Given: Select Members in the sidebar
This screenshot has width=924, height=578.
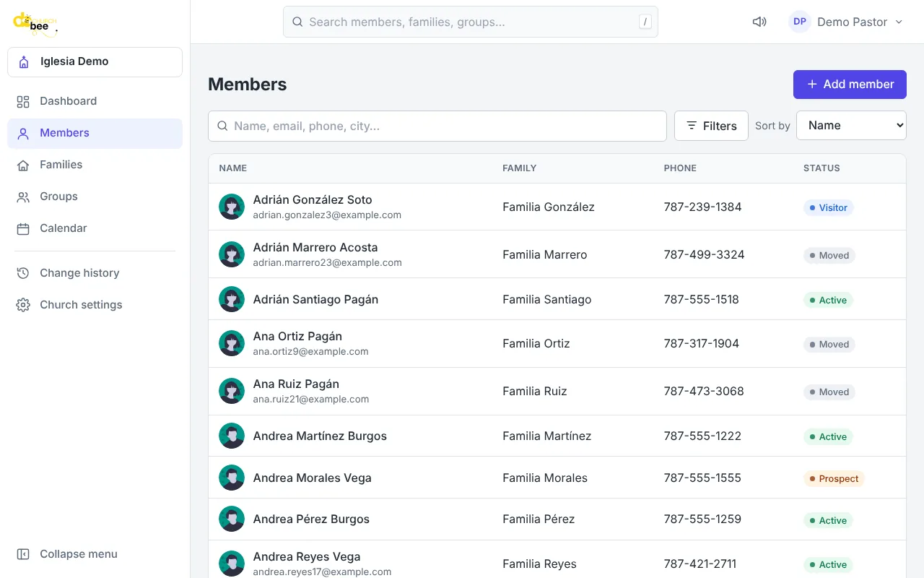Looking at the screenshot, I should coord(95,133).
